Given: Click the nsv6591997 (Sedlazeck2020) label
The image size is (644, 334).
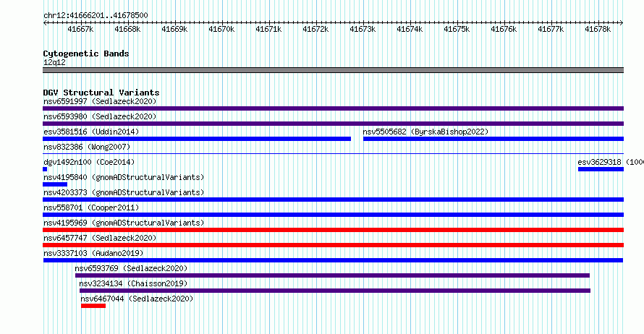Looking at the screenshot, I should tap(100, 101).
